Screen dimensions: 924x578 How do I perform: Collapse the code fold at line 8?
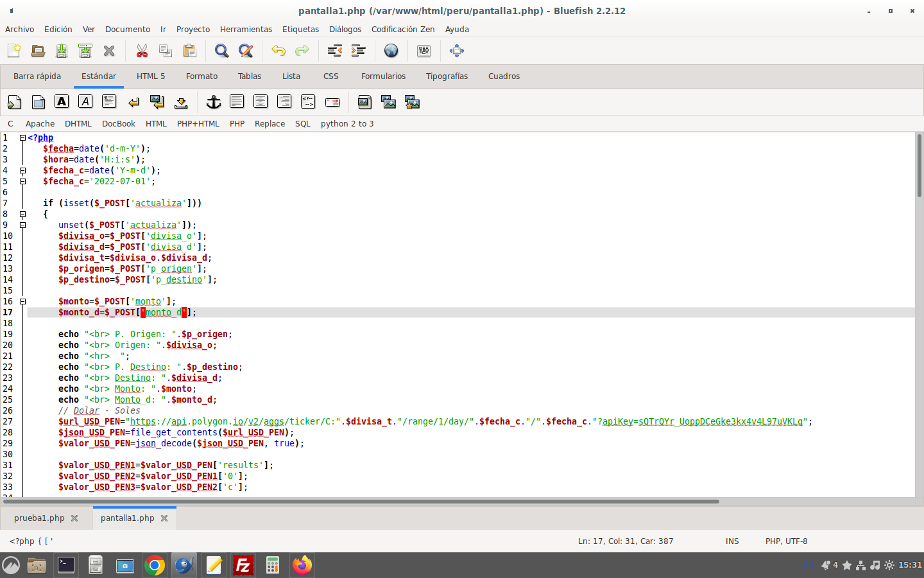click(x=22, y=215)
